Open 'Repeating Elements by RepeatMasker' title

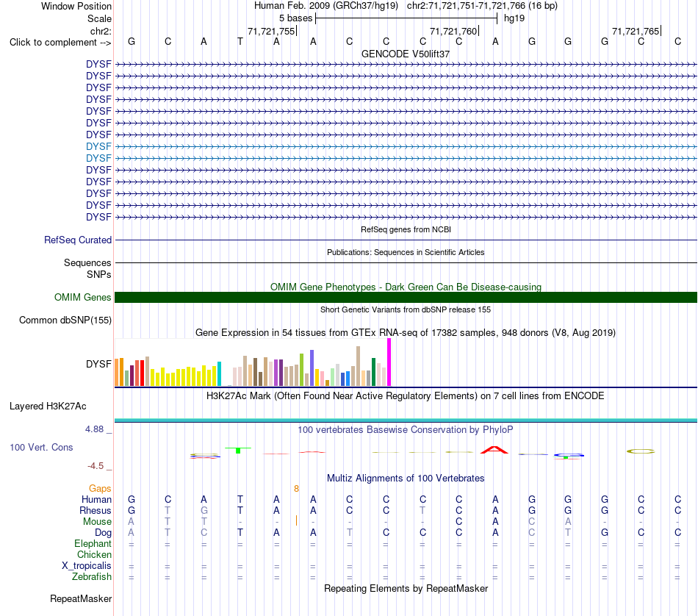tap(406, 588)
